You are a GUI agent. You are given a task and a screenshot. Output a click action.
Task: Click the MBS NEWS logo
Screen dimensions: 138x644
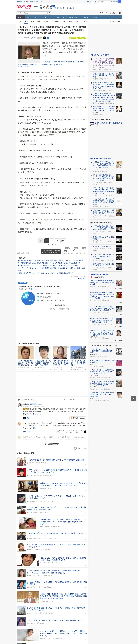77,38
